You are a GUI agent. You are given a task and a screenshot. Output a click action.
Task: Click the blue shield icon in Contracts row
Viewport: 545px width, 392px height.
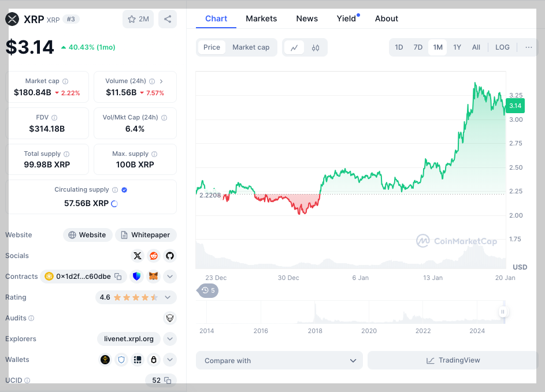137,277
